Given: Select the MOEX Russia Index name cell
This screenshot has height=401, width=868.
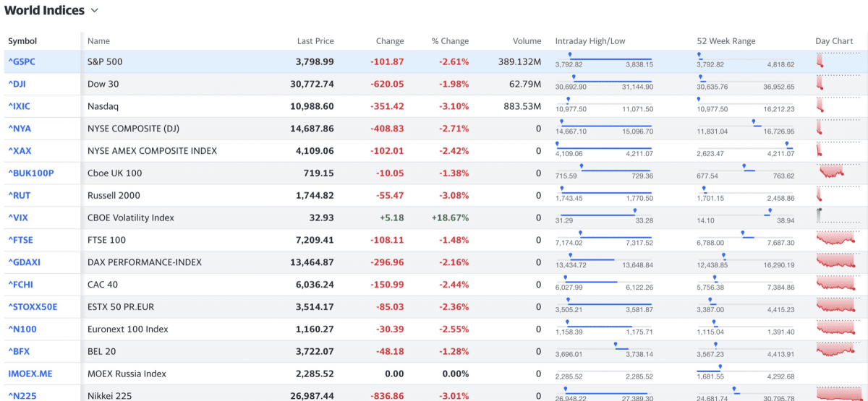Looking at the screenshot, I should coord(127,374).
